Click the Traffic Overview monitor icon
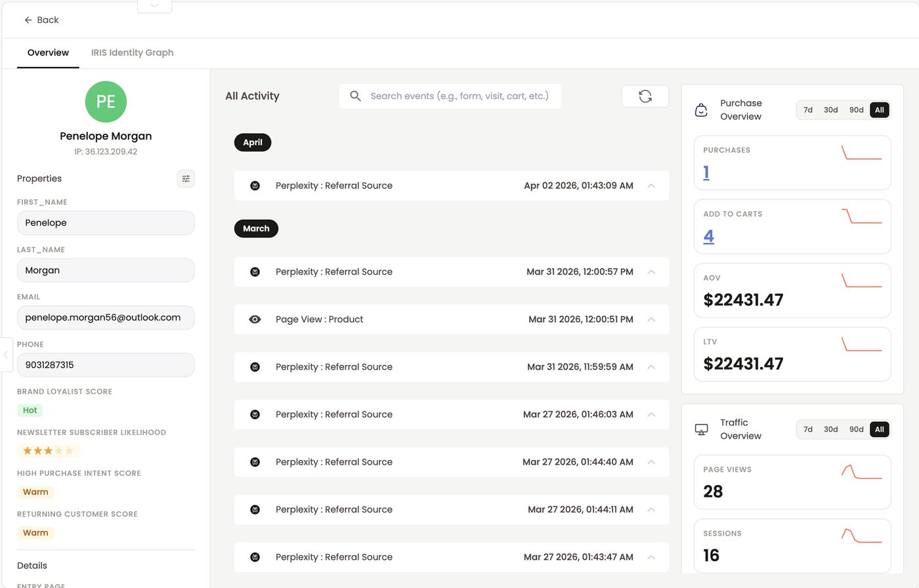This screenshot has height=588, width=919. 701,429
